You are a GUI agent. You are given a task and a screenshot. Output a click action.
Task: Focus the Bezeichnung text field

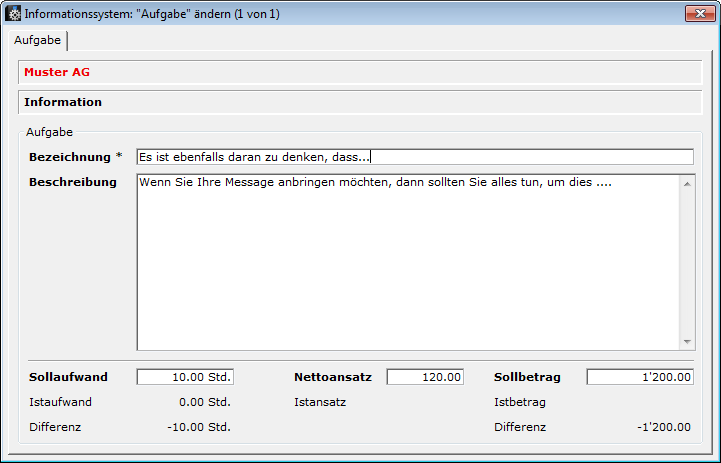click(x=414, y=157)
